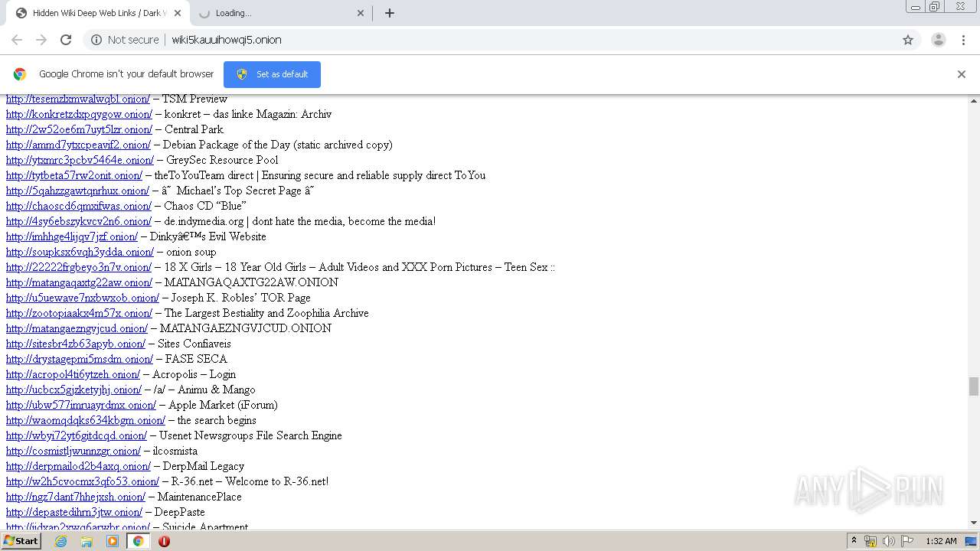This screenshot has width=980, height=551.
Task: Open the depastedihrn3jtw.onion DeepPaste link
Action: pyautogui.click(x=74, y=512)
